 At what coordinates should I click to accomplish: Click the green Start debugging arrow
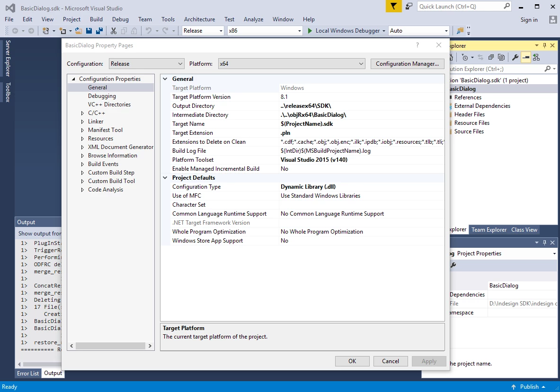[x=310, y=31]
